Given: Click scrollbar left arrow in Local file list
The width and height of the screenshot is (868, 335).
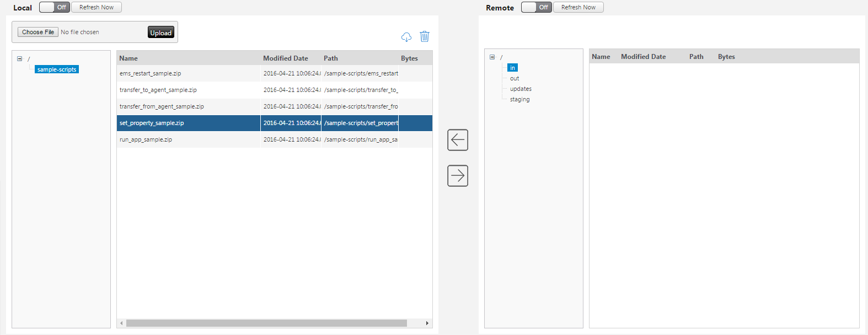Looking at the screenshot, I should click(121, 323).
